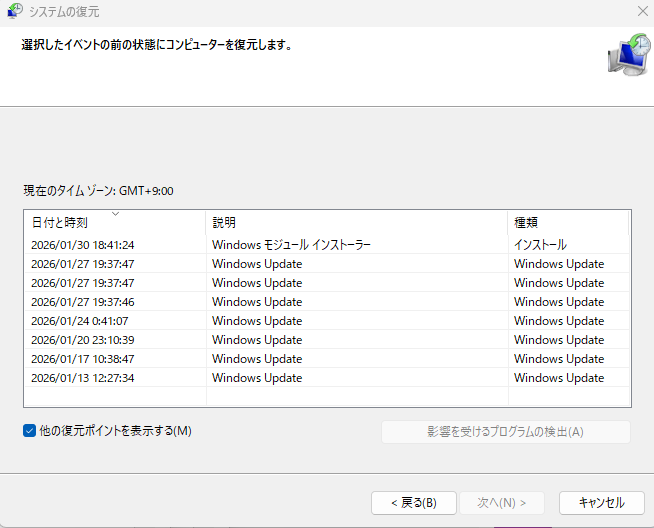Click the 説明 column header
The width and height of the screenshot is (654, 528).
[224, 223]
